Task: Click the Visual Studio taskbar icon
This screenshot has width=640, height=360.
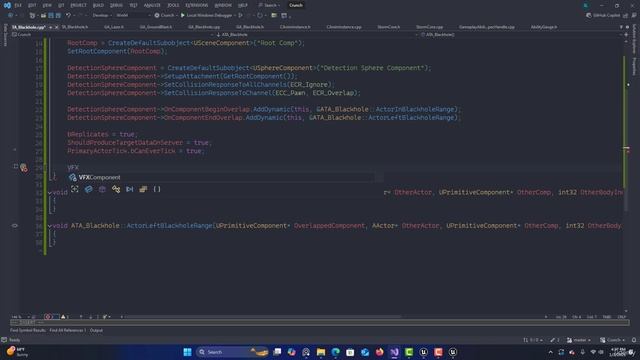Action: point(394,352)
